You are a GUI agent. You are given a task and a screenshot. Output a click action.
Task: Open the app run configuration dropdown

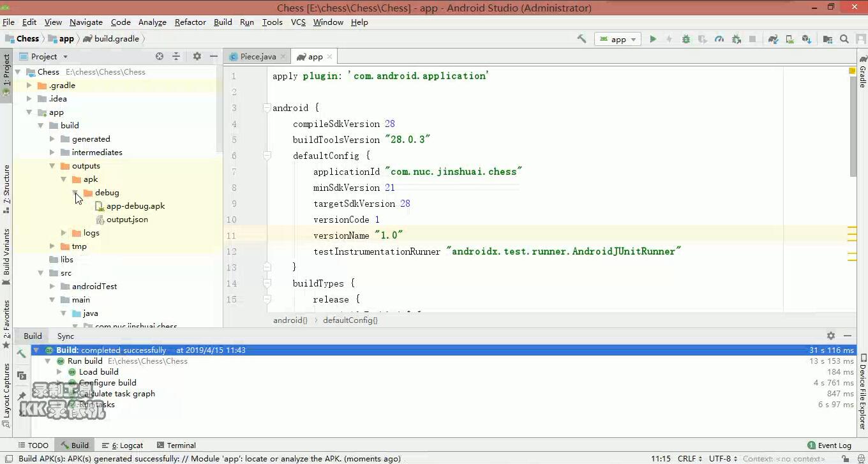[618, 39]
